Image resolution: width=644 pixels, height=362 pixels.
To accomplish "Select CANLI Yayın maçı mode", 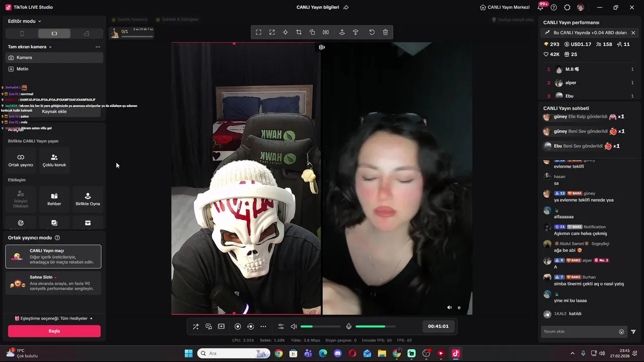I will click(x=53, y=256).
